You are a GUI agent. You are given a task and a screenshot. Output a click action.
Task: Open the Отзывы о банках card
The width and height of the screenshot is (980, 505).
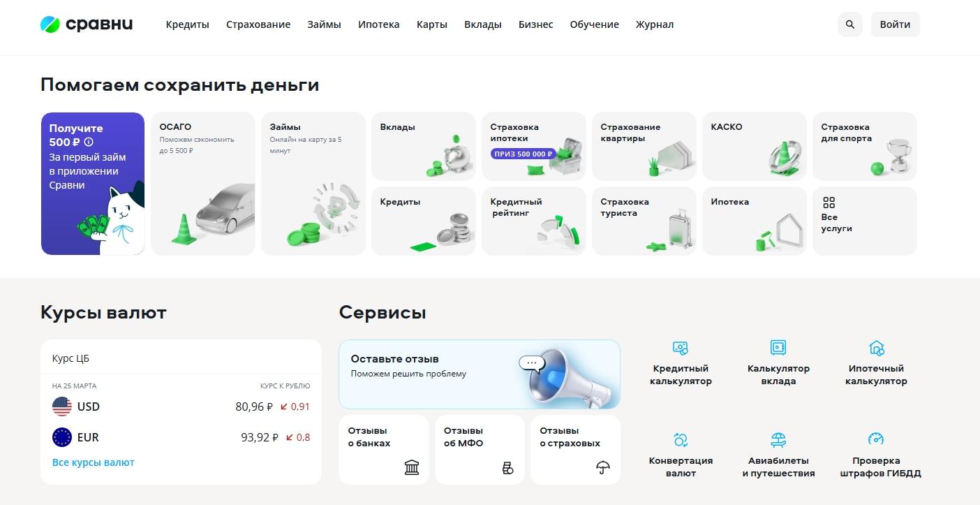pyautogui.click(x=383, y=450)
